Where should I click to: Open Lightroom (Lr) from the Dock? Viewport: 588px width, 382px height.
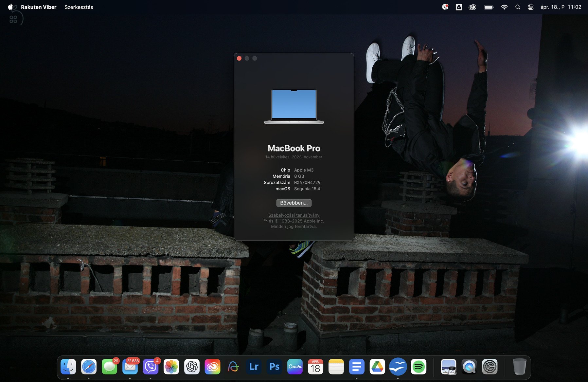(254, 367)
